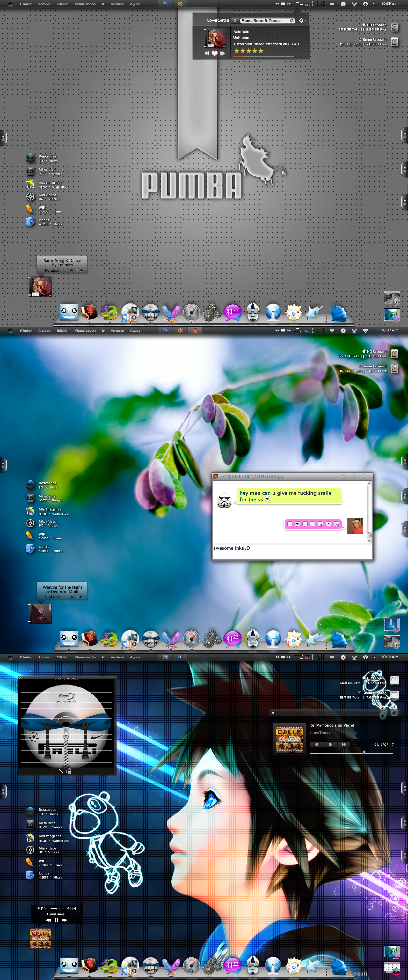
Task: Click the CALLE 434 cover in the LunyTunes player
Action: point(289,739)
